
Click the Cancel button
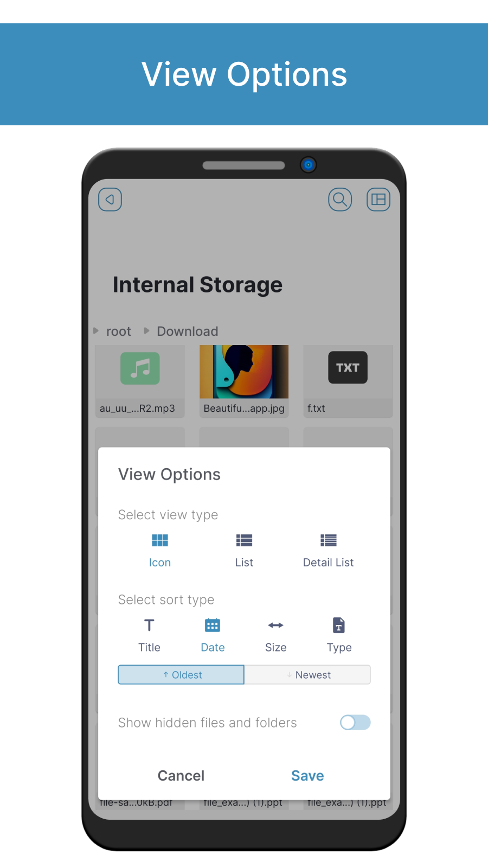click(181, 776)
